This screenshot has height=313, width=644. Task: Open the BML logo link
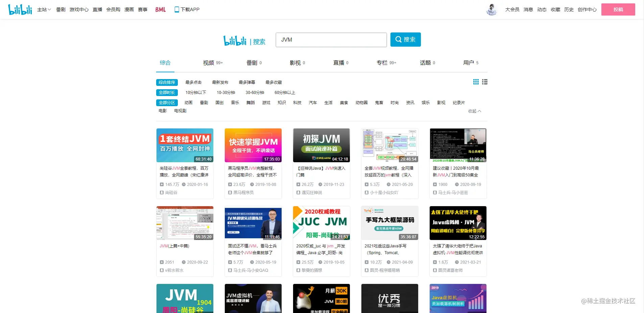(161, 9)
